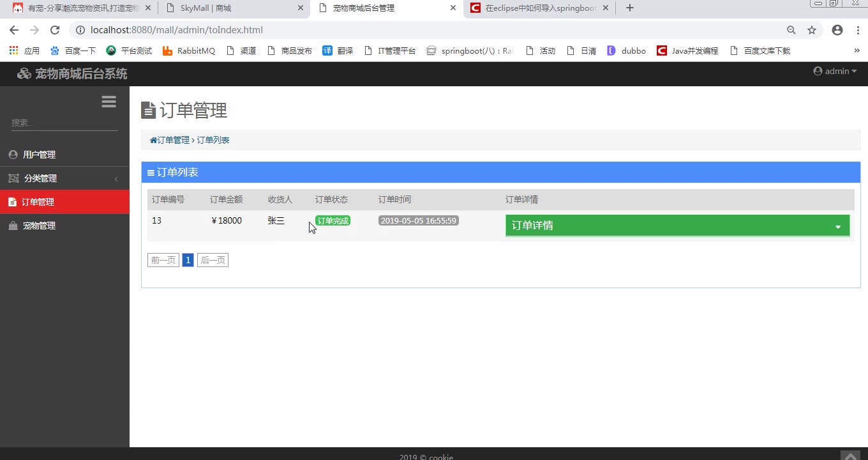Open the 应用 apps bookmark
Screen dimensions: 868x460
pos(24,50)
